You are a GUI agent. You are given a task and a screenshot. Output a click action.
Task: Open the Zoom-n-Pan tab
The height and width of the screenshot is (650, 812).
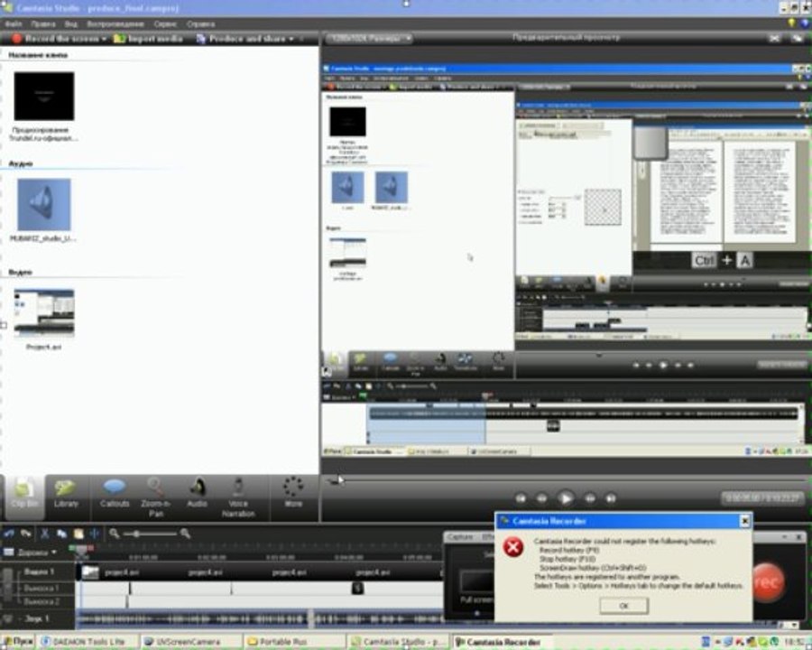[x=155, y=497]
